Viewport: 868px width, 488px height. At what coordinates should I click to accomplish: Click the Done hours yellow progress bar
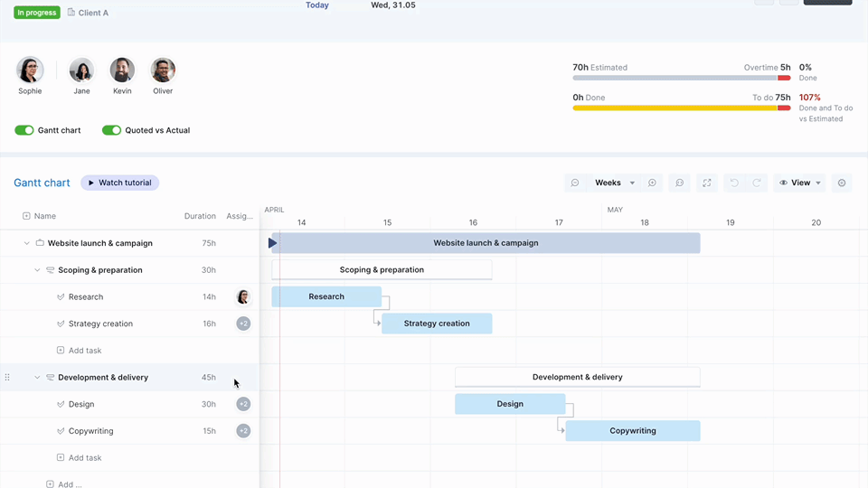pyautogui.click(x=682, y=108)
